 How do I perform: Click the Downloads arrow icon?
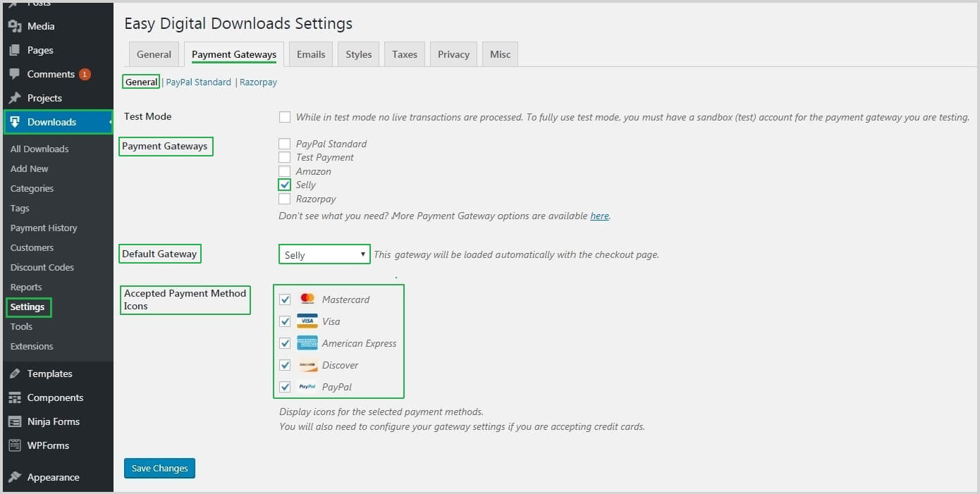click(15, 122)
